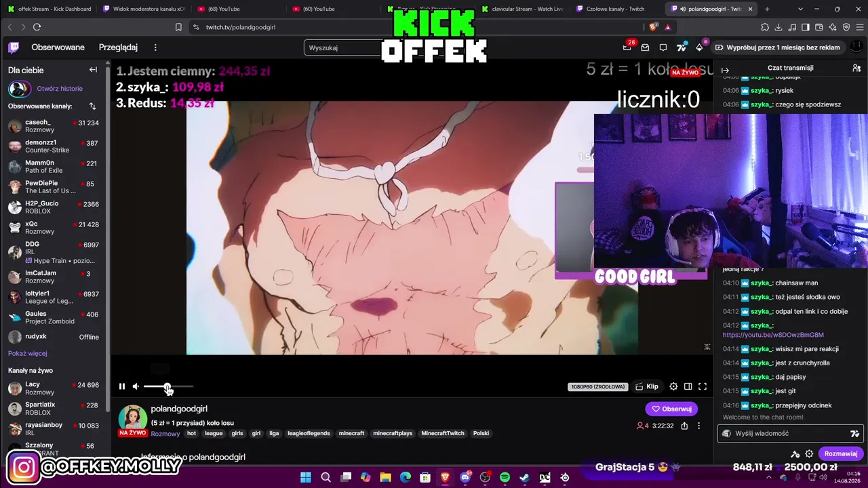Open the Rozmowy category link under polandgoodgirl

point(165,434)
